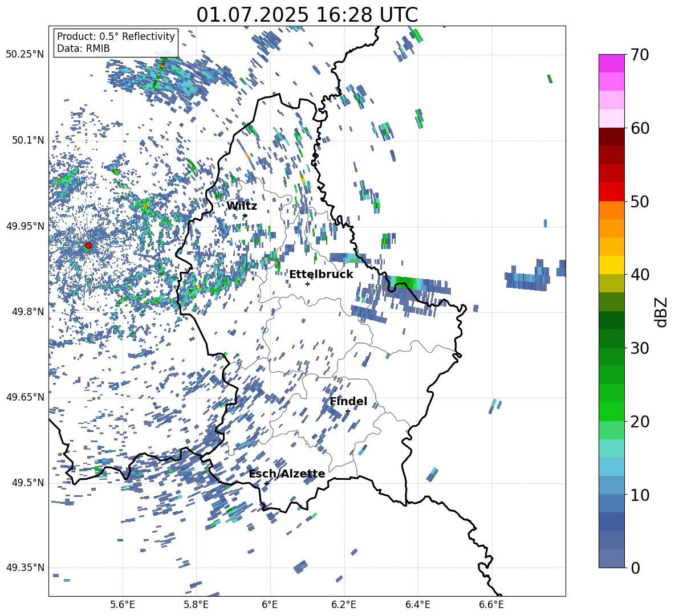Click the Product: 0.5° Reflectivity text
This screenshot has height=616, width=675.
pos(116,36)
